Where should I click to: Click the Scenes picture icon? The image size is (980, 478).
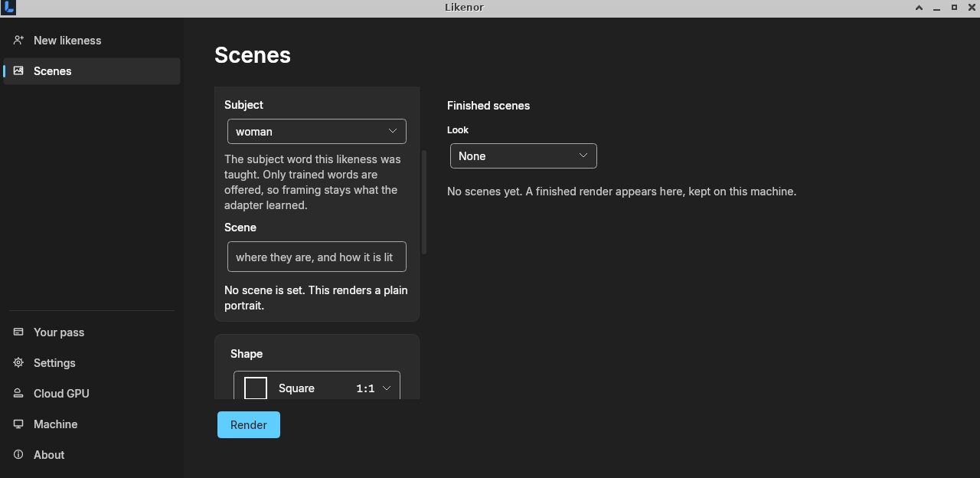tap(18, 70)
